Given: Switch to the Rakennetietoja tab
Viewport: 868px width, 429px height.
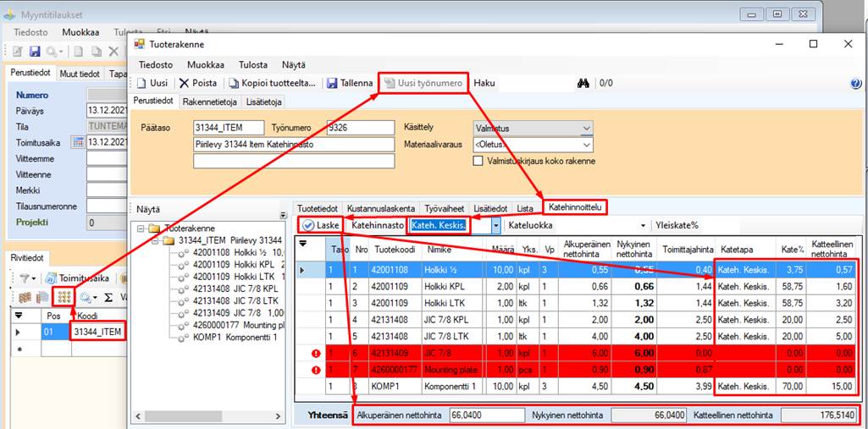Looking at the screenshot, I should pyautogui.click(x=209, y=102).
